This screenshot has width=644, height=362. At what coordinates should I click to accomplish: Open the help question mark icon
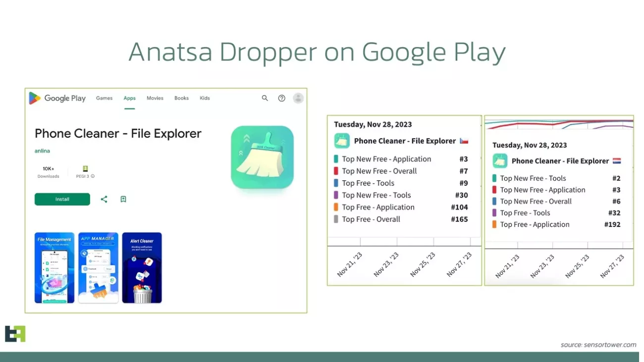pos(281,98)
